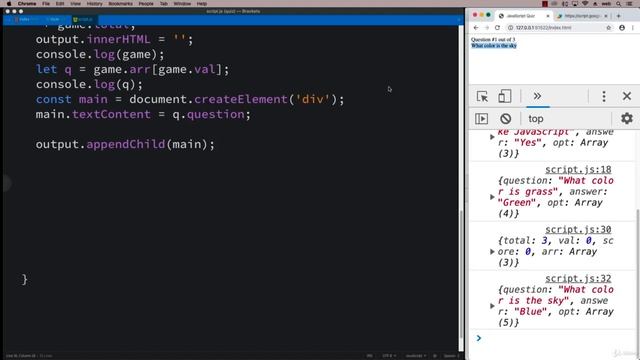Screen dimensions: 640x360
Task: Go forward in the Chrome browser
Action: coord(487,28)
